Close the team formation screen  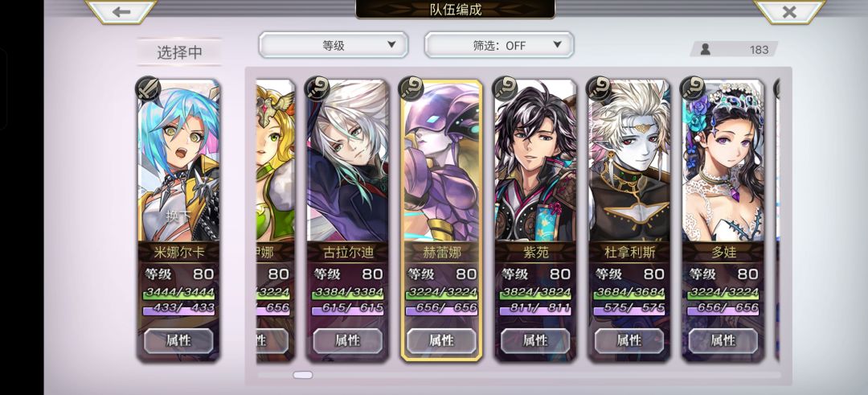[x=790, y=11]
